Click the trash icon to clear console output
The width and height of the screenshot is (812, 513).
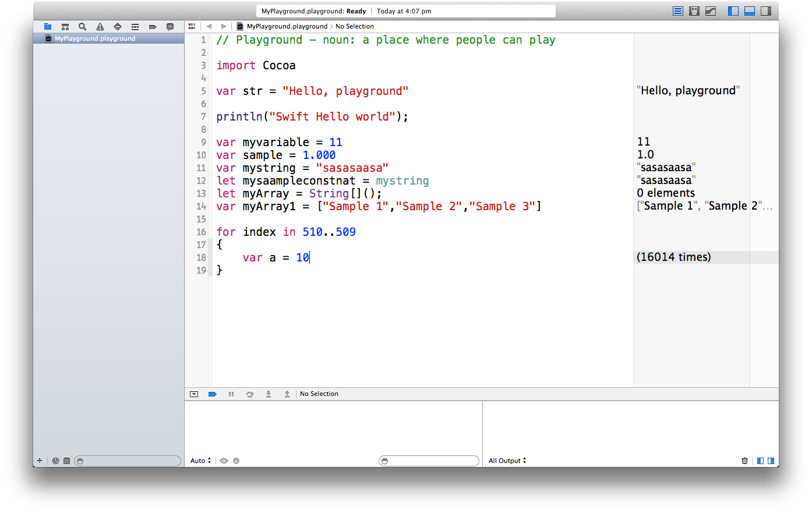click(x=744, y=461)
